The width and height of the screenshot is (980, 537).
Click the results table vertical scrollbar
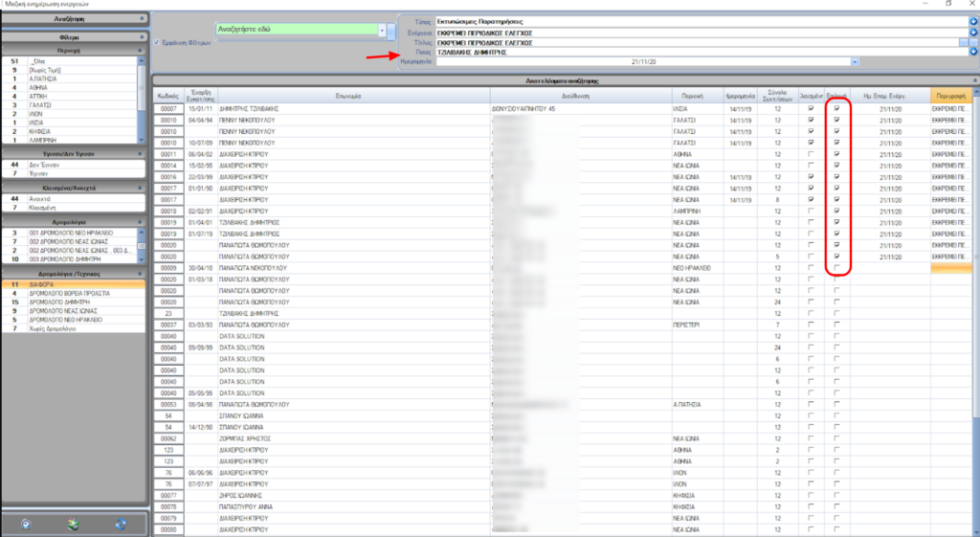click(975, 287)
